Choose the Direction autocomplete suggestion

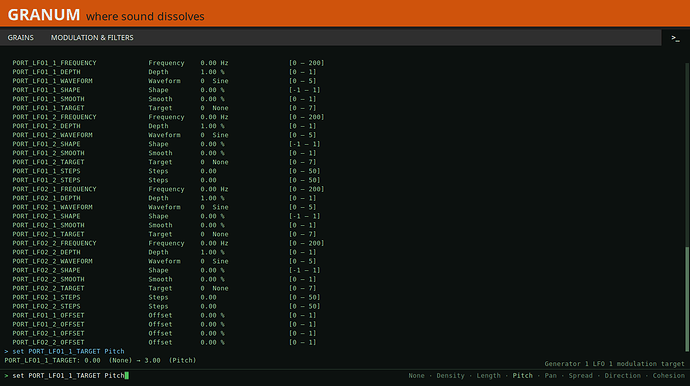(623, 375)
